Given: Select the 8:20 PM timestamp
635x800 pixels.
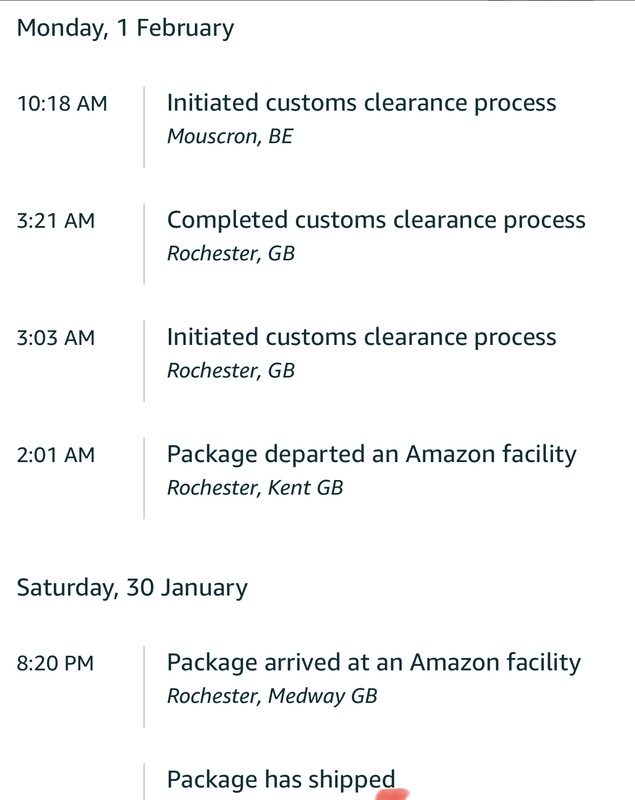Looking at the screenshot, I should click(x=56, y=662).
